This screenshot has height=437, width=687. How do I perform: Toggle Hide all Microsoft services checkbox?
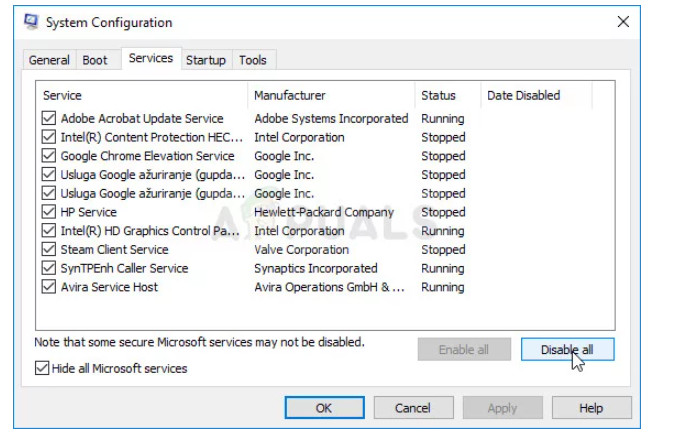(x=42, y=368)
